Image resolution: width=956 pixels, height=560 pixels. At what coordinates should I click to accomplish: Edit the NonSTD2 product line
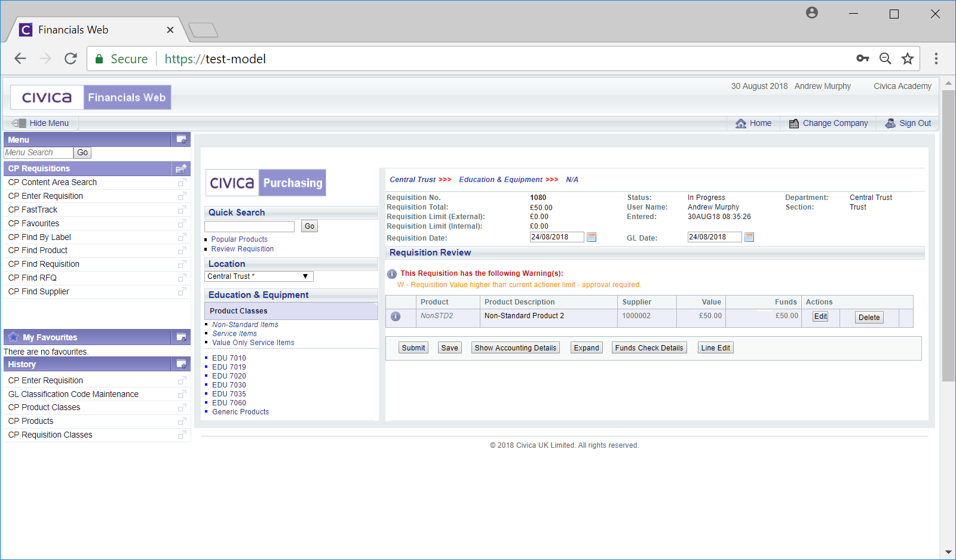pos(820,316)
